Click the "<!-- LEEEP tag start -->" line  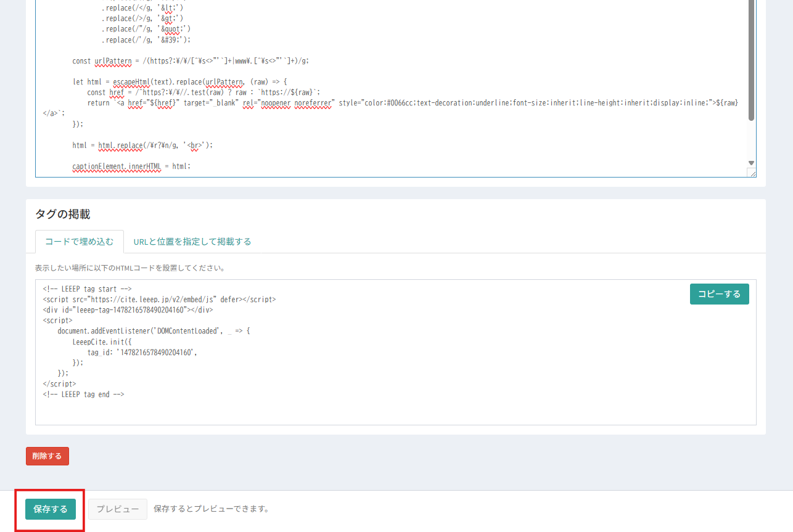(88, 289)
